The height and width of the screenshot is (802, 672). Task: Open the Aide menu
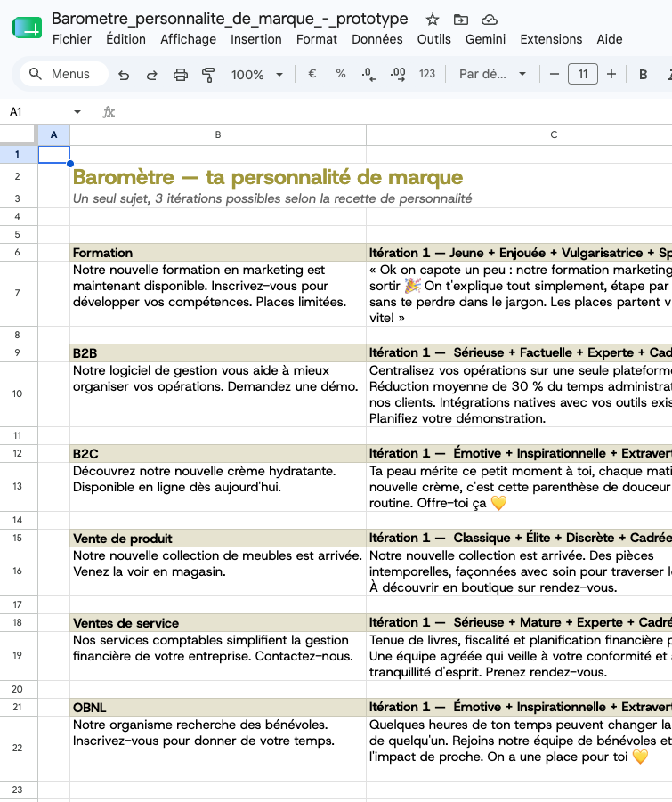(610, 39)
